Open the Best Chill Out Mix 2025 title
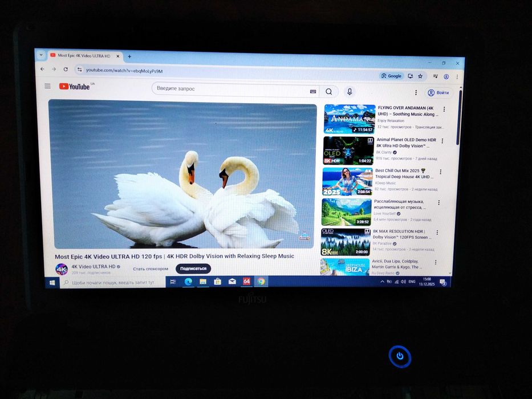Screen dimensions: 532x399 point(404,174)
